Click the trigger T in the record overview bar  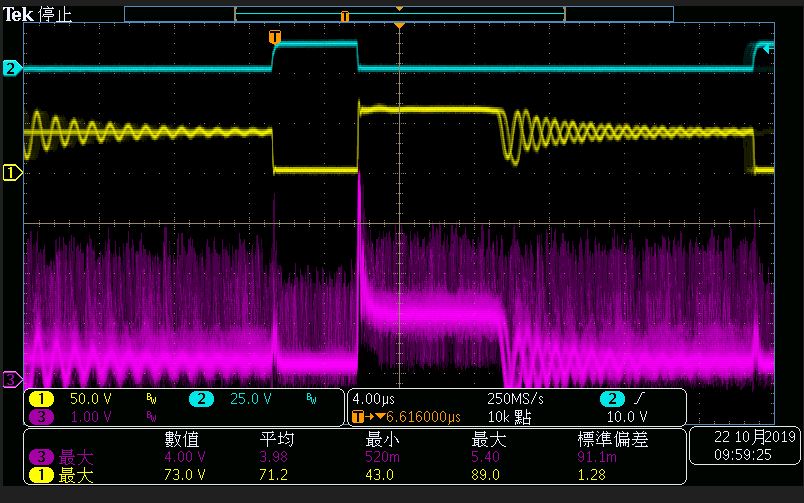pyautogui.click(x=345, y=16)
